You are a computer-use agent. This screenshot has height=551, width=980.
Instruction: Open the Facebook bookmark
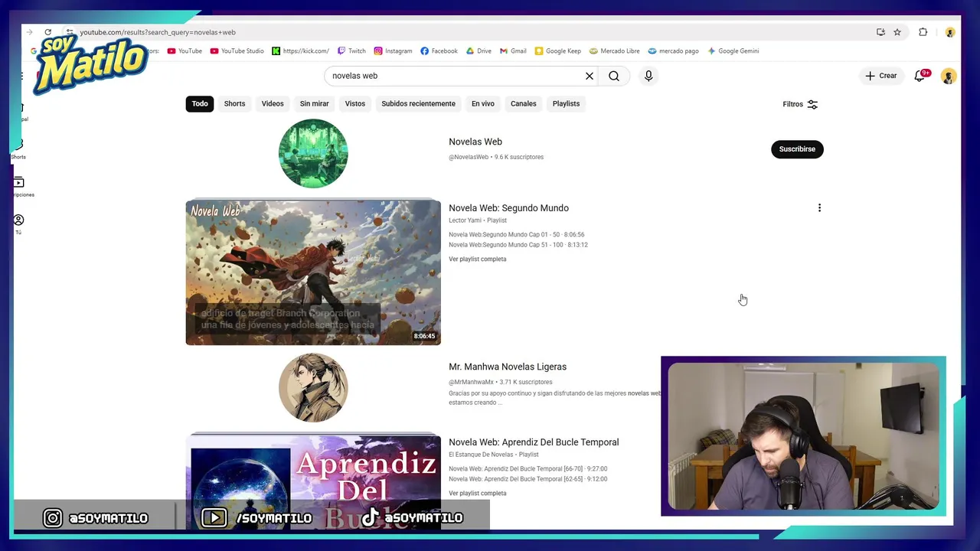(439, 51)
